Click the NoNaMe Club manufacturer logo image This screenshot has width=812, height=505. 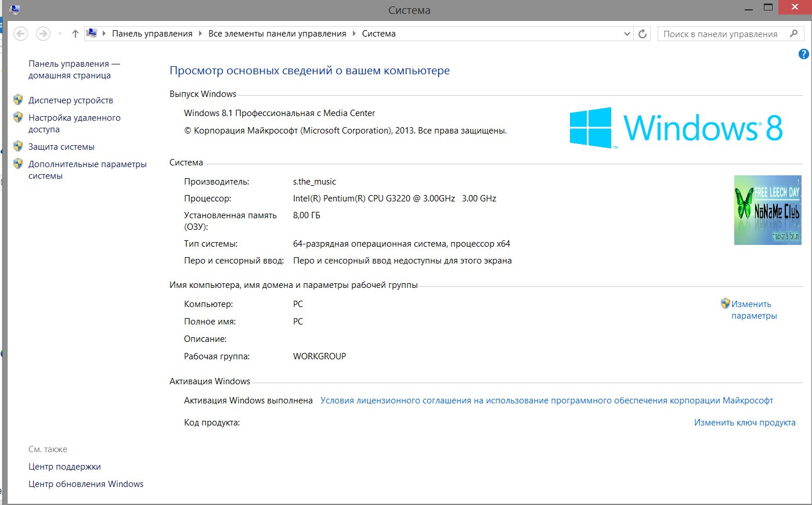click(767, 210)
